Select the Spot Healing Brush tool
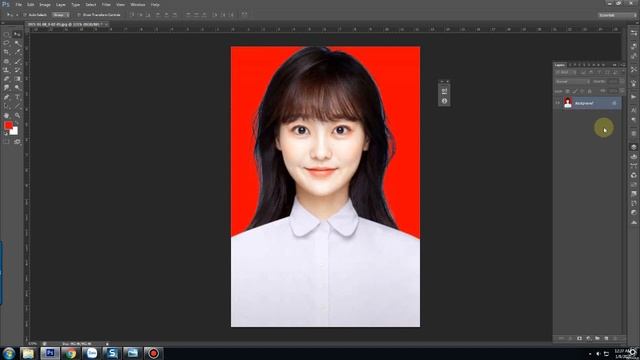Image resolution: width=640 pixels, height=360 pixels. pyautogui.click(x=7, y=61)
